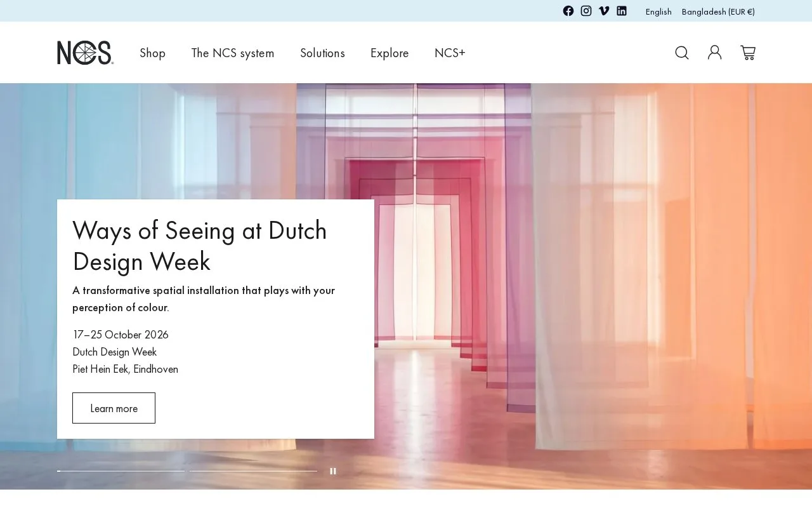The image size is (812, 508).
Task: Open the Bangladesh (EUR €) currency selector
Action: pyautogui.click(x=718, y=11)
